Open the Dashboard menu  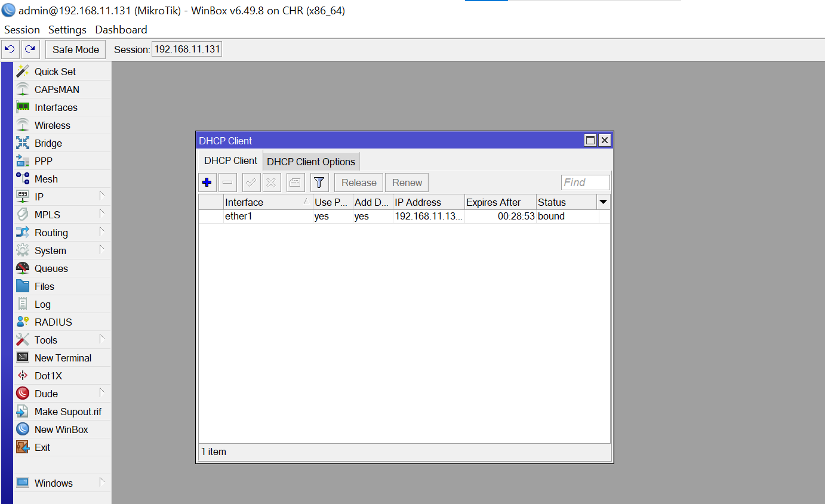(x=121, y=30)
